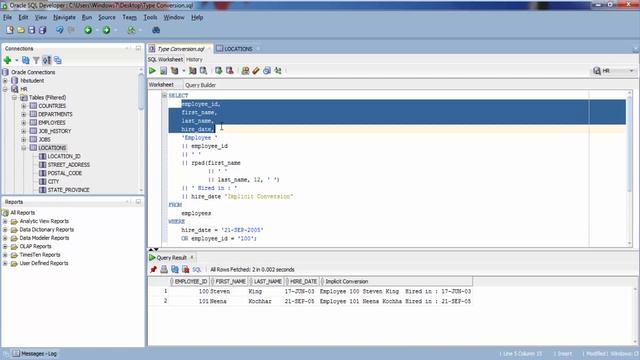Click the Unshared SQL Worksheet icon
640x360 pixels.
point(245,71)
